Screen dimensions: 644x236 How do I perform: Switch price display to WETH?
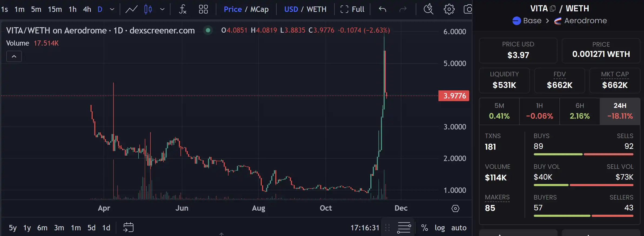point(317,9)
